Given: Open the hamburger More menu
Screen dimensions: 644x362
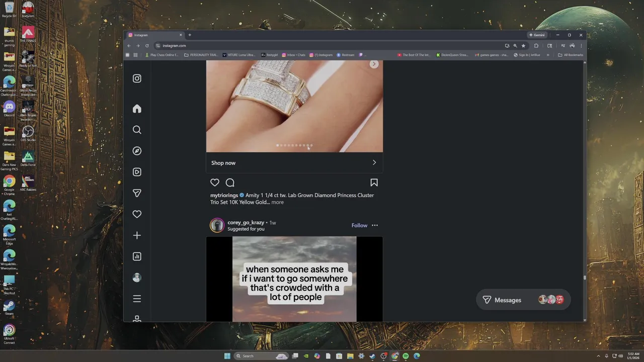Looking at the screenshot, I should 137,299.
